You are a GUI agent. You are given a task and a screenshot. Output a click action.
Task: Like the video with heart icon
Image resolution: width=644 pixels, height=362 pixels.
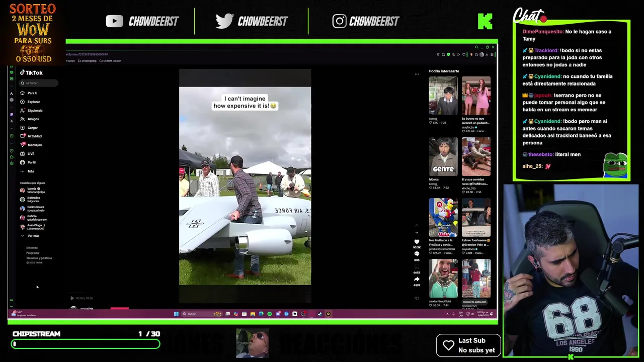tap(417, 242)
